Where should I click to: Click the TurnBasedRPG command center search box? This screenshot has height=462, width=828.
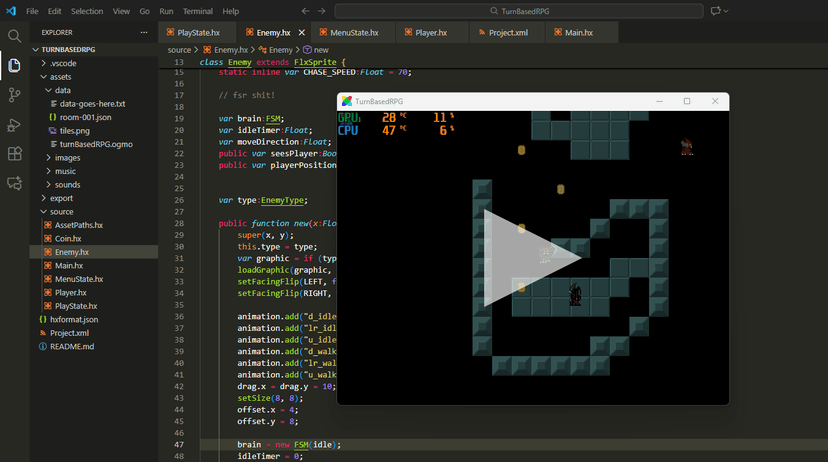(x=519, y=11)
